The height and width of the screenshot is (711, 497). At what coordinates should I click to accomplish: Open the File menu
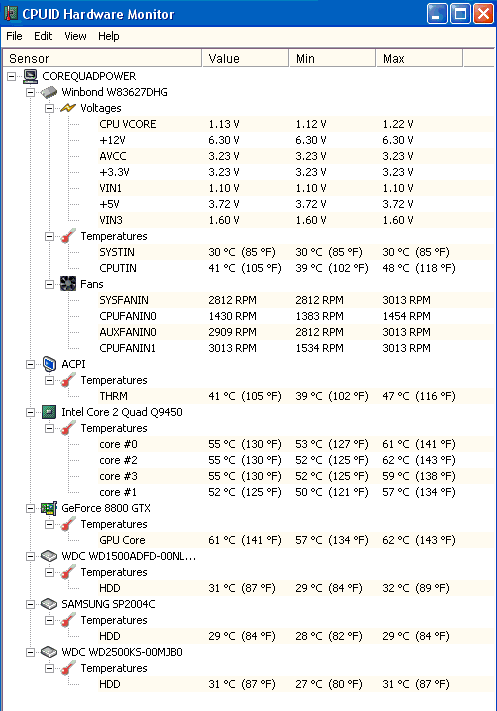(x=14, y=36)
